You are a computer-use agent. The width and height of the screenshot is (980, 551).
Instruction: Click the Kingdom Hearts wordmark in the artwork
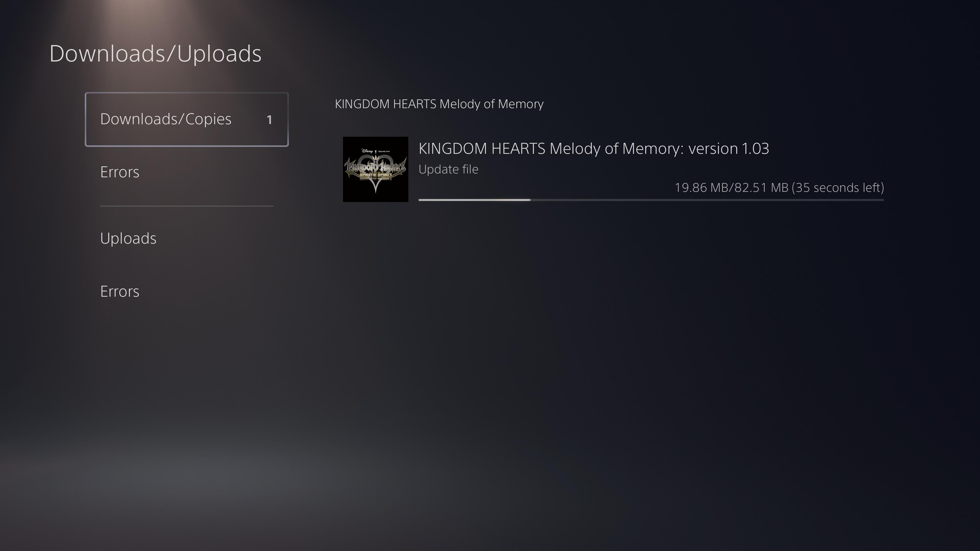click(x=375, y=167)
